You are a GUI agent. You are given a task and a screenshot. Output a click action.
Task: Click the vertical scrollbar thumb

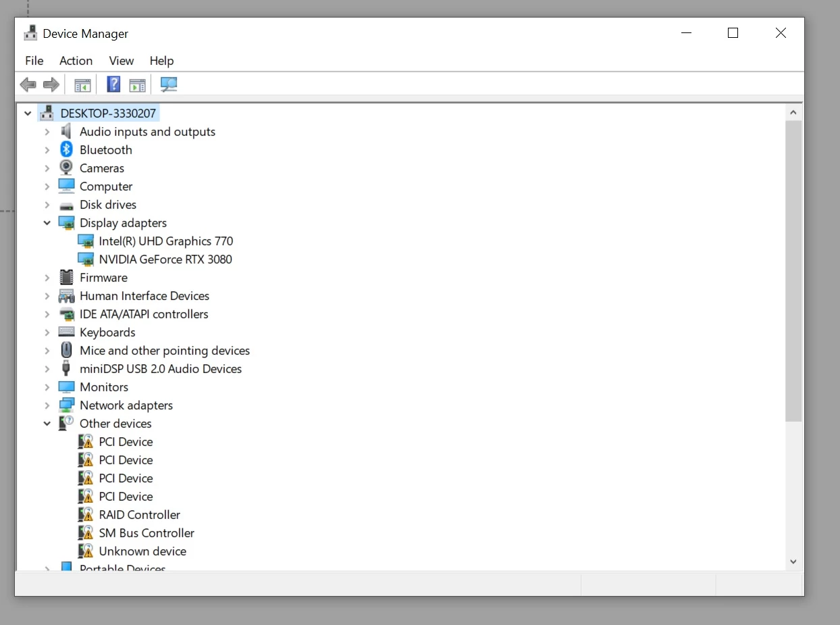[x=793, y=272]
